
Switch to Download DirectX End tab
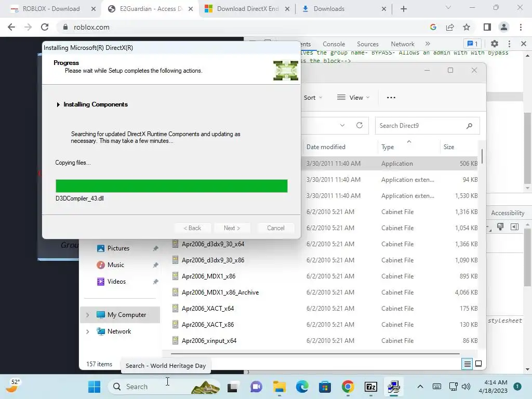click(248, 9)
